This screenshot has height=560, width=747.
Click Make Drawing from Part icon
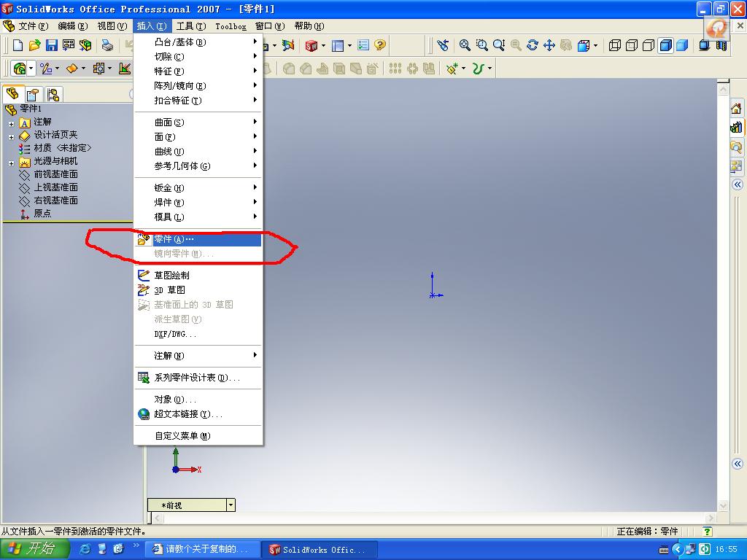[x=68, y=45]
